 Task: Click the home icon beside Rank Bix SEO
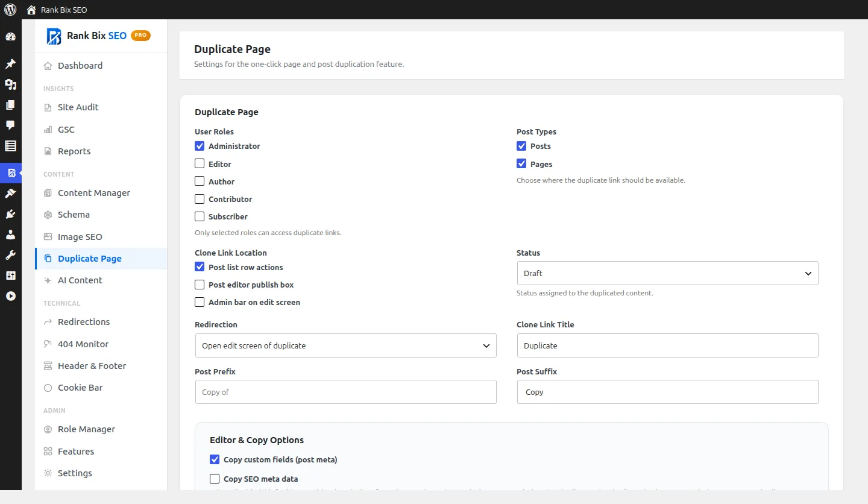point(31,10)
